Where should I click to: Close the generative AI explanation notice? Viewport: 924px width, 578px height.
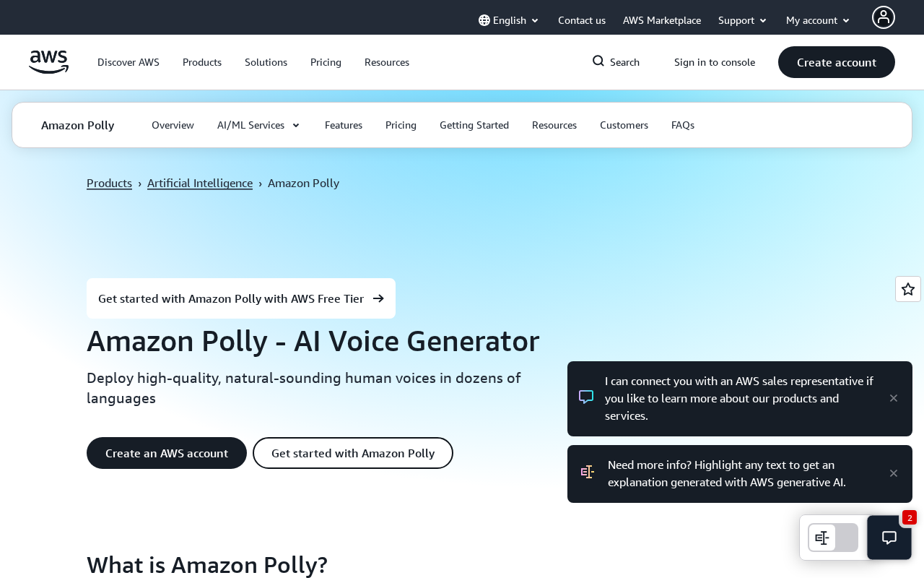click(x=894, y=473)
